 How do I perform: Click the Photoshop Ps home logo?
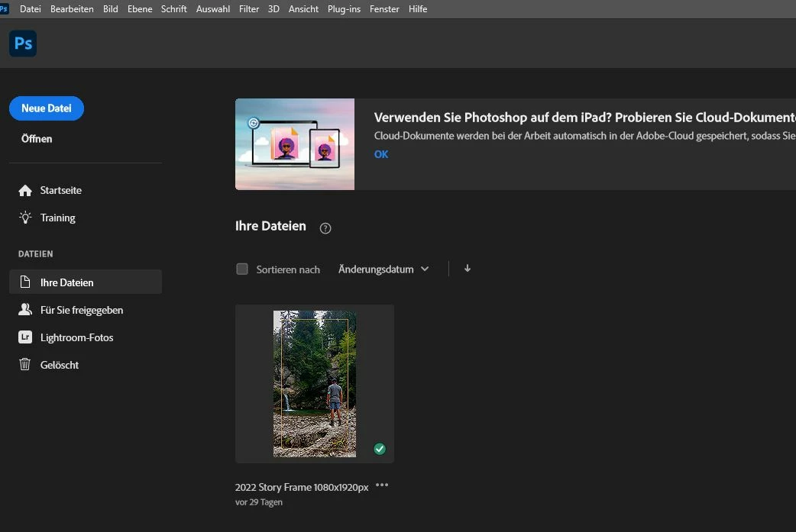pos(23,44)
